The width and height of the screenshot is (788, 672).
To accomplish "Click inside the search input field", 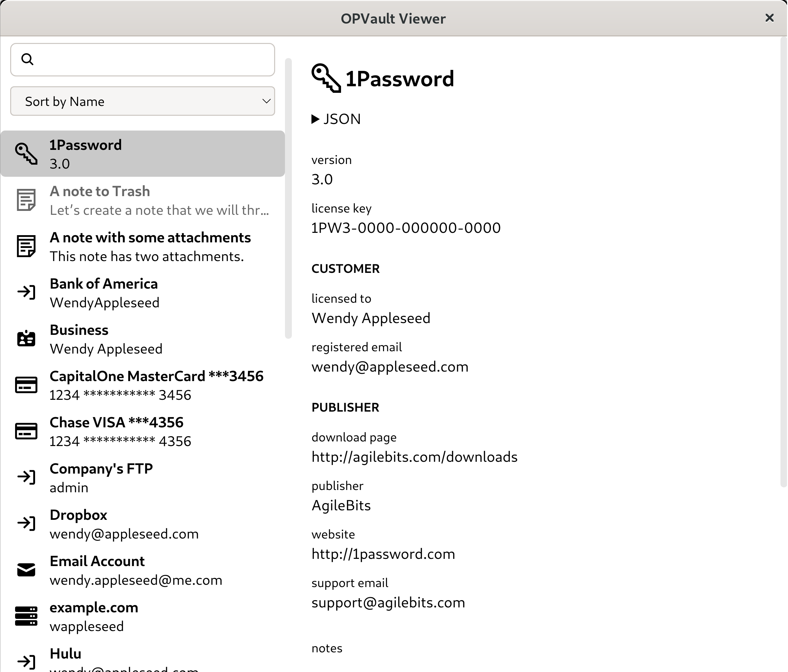I will 143,60.
